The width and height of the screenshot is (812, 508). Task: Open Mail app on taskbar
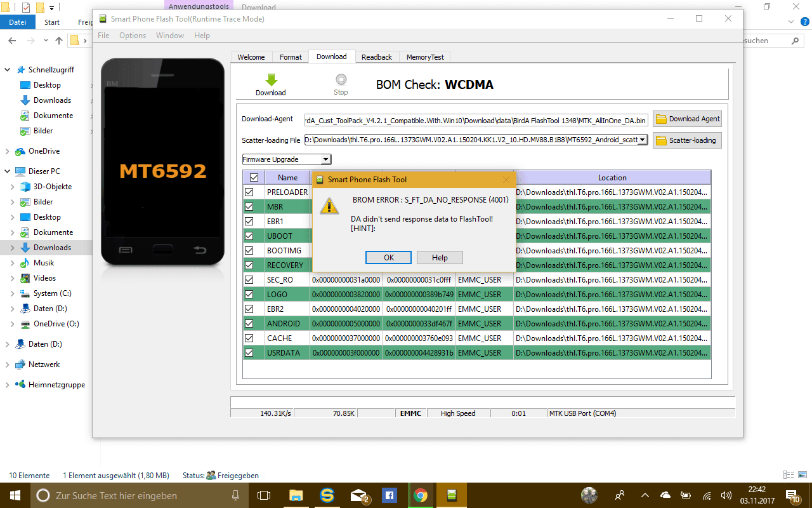point(358,495)
